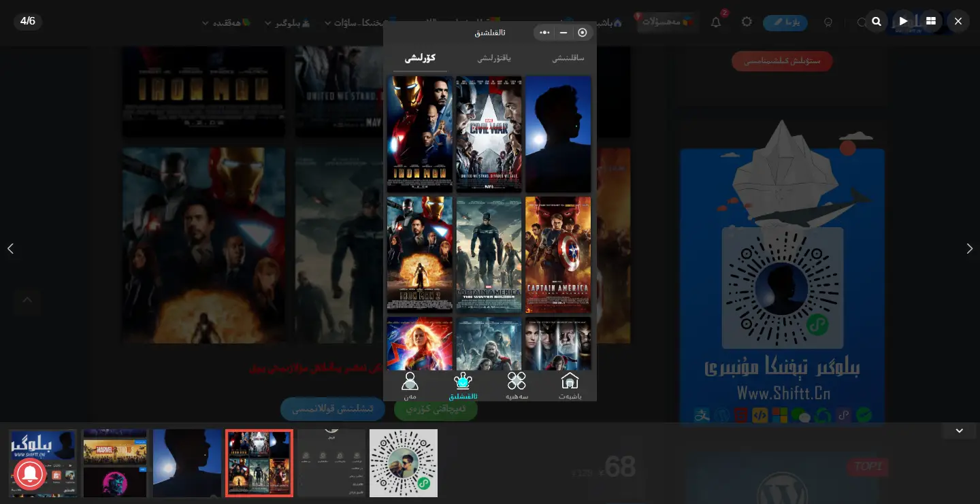Toggle the thumbnails grid view button
The image size is (980, 504).
coord(930,21)
